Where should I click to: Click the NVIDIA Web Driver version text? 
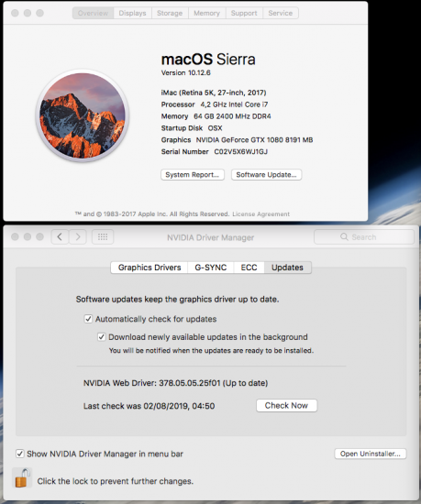pyautogui.click(x=175, y=383)
